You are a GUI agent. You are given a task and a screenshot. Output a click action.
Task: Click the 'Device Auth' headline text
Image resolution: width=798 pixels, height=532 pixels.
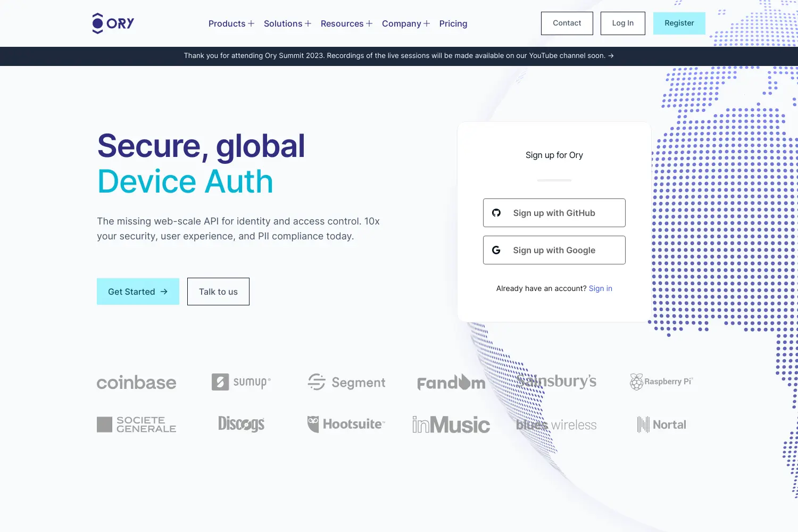(x=185, y=181)
